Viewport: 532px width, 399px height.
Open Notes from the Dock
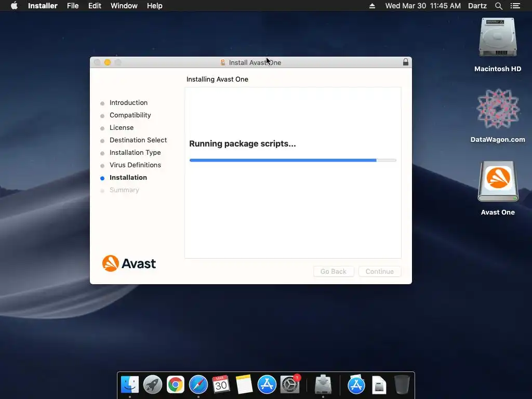244,385
